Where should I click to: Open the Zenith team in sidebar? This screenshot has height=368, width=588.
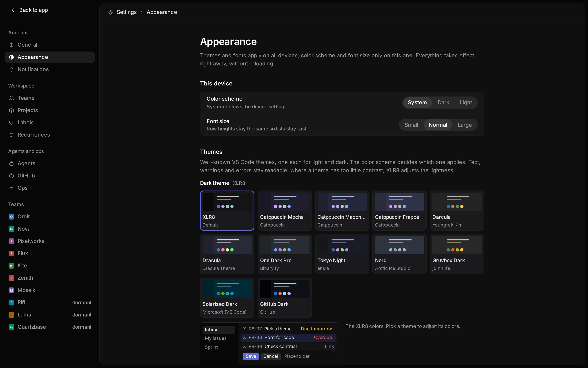pyautogui.click(x=50, y=278)
